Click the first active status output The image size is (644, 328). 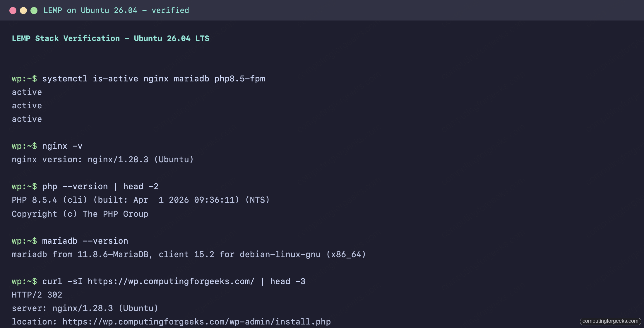pos(27,92)
